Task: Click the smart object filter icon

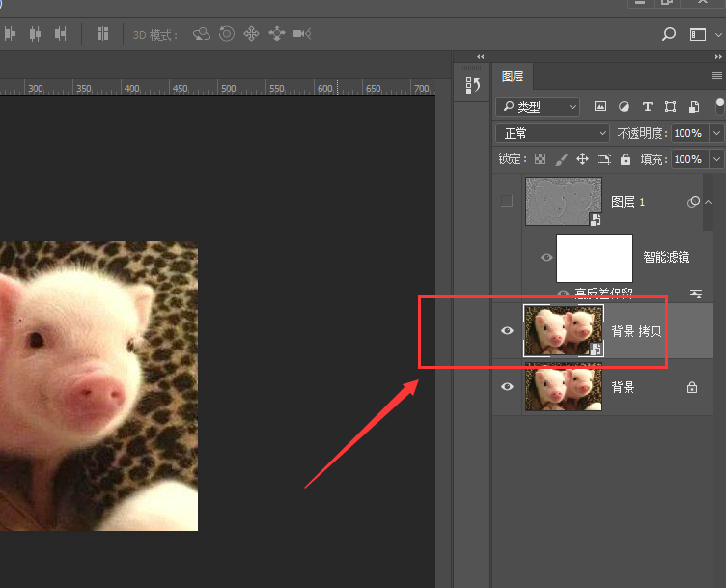Action: pyautogui.click(x=693, y=106)
